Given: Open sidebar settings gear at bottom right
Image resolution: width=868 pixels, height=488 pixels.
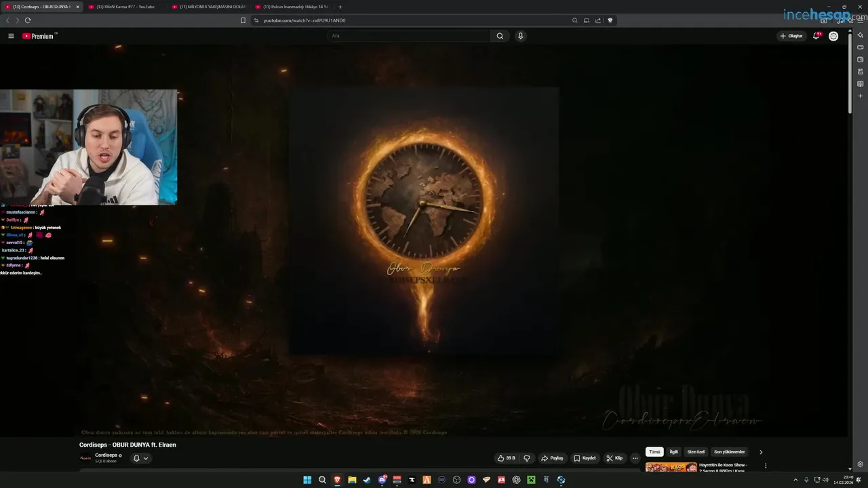Looking at the screenshot, I should 860,464.
